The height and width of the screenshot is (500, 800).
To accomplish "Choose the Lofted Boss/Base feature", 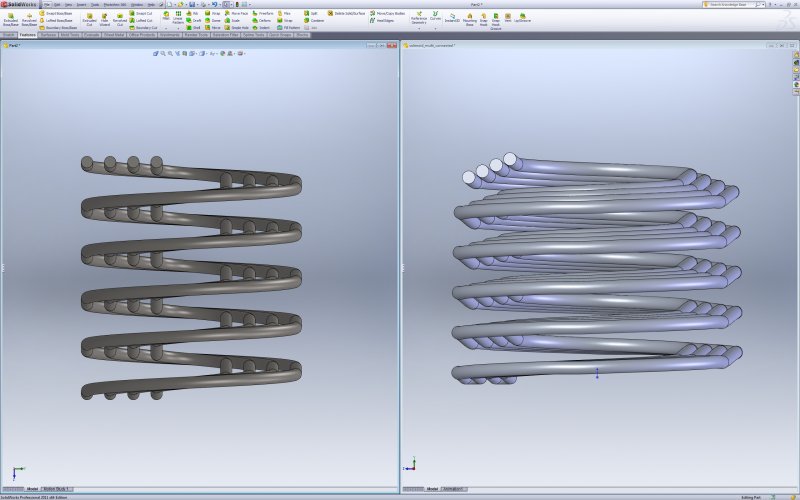I will tap(56, 20).
